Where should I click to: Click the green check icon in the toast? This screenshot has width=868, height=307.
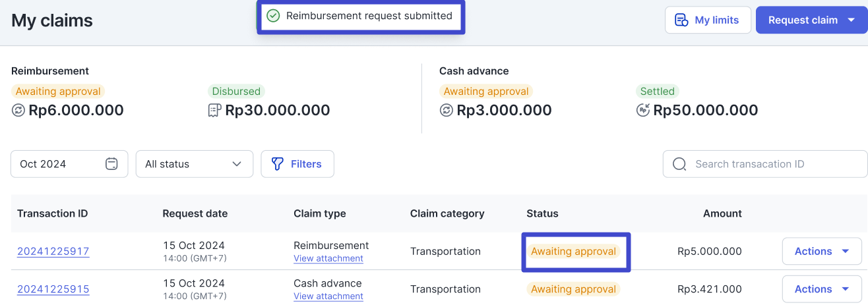click(x=273, y=16)
